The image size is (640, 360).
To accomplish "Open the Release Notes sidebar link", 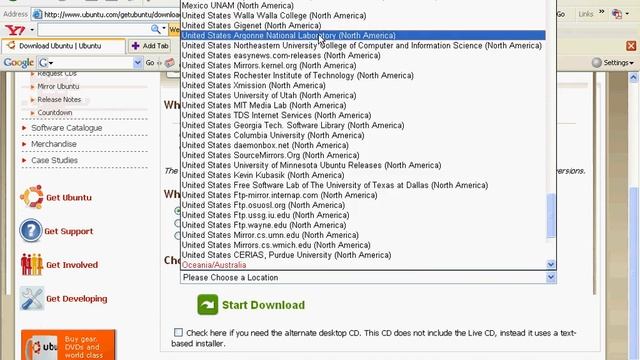I will [x=59, y=100].
